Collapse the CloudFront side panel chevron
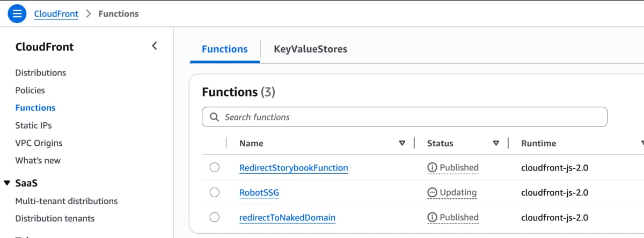Screen dimensions: 644x238 (x=155, y=46)
